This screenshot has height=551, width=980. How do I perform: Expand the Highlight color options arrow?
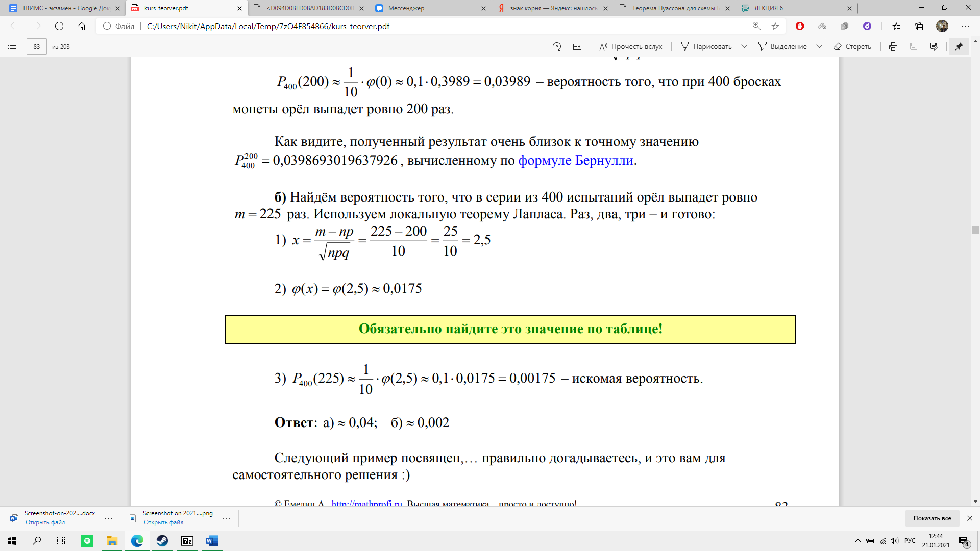(x=819, y=46)
